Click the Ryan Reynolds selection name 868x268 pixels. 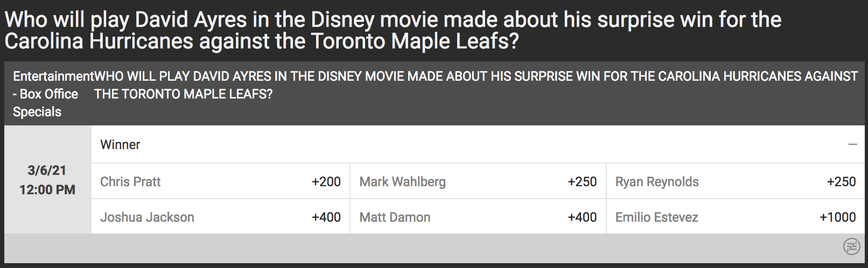[x=657, y=182]
